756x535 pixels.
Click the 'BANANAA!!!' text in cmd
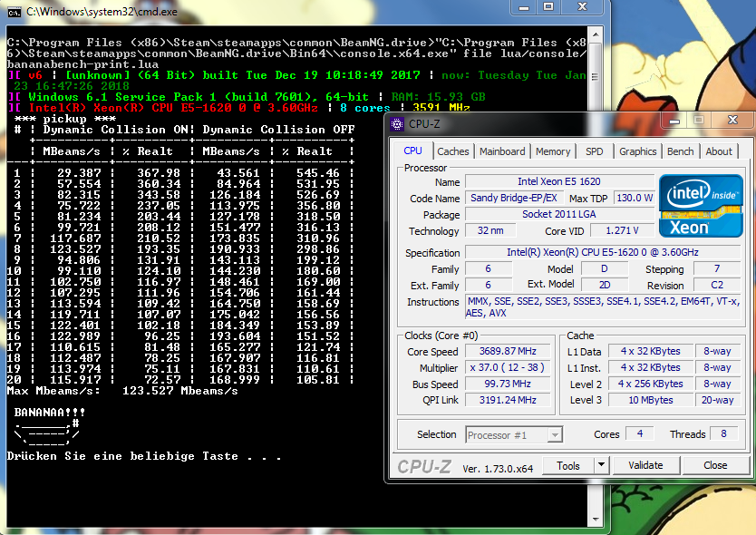tap(50, 413)
